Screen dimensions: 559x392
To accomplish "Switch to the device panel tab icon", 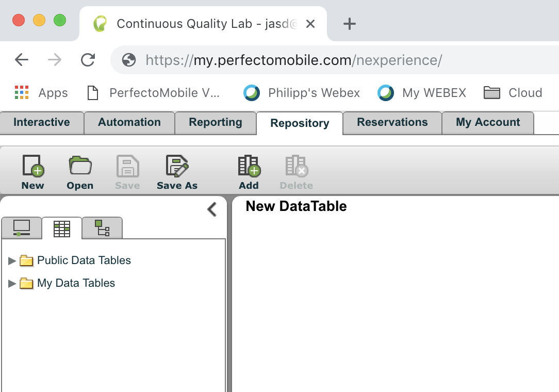I will pyautogui.click(x=21, y=228).
